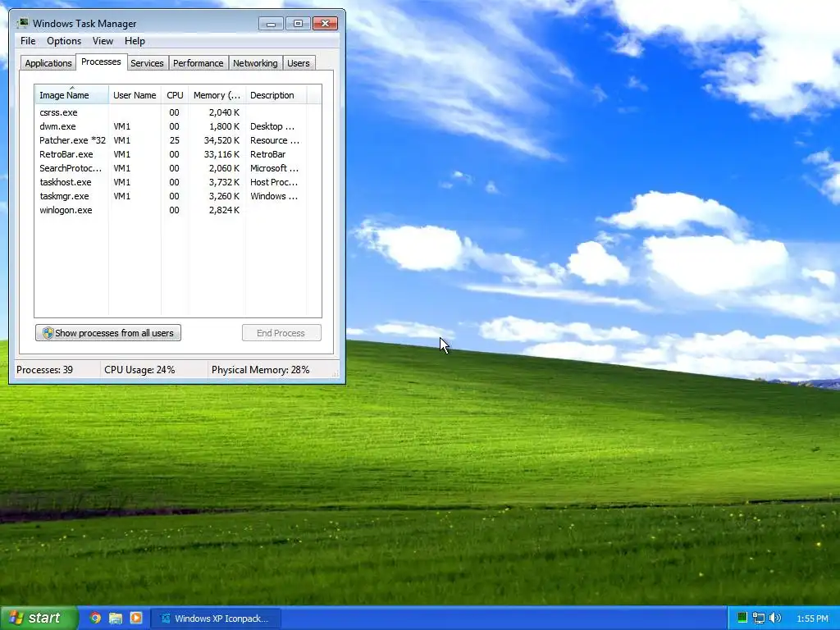Click the 33,116 K memory value
Viewport: 840px width, 630px height.
pos(221,154)
